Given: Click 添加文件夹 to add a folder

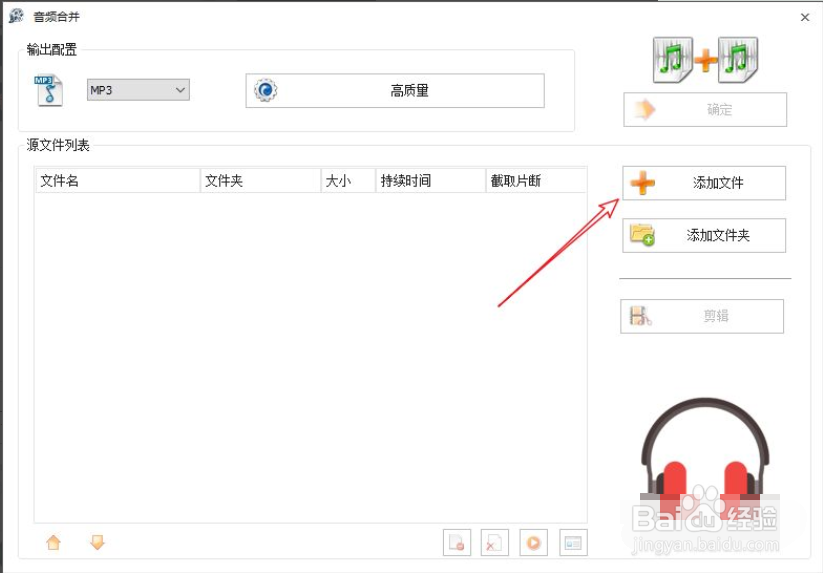Looking at the screenshot, I should [704, 236].
